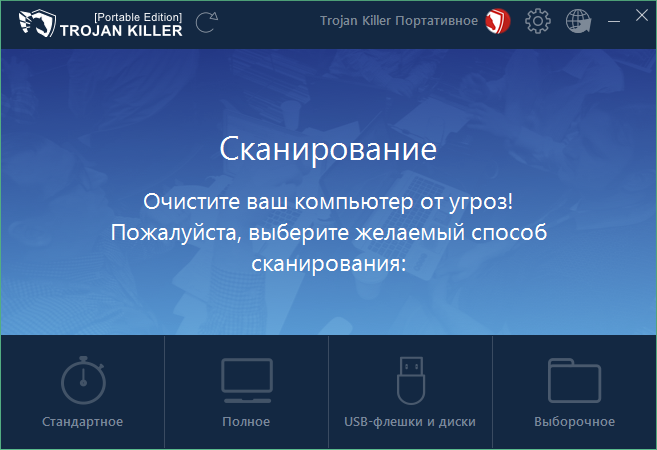This screenshot has width=657, height=450.
Task: Minimize the Trojan Killer window
Action: (614, 21)
